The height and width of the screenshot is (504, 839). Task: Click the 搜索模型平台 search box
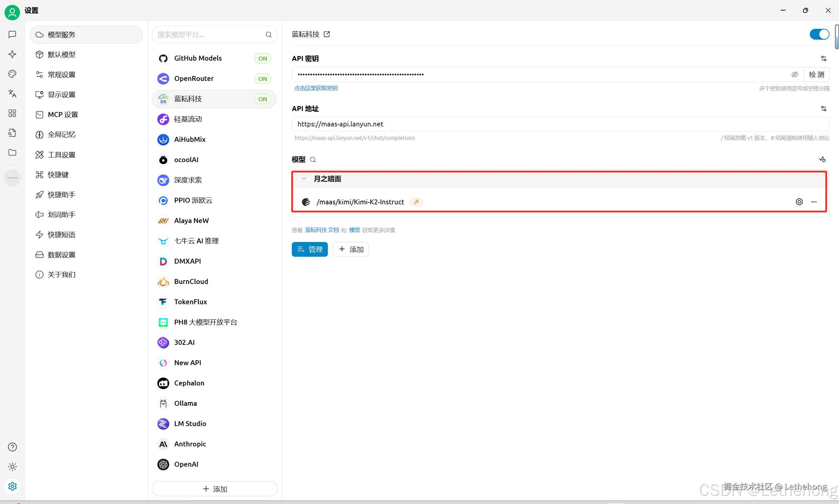pos(211,35)
